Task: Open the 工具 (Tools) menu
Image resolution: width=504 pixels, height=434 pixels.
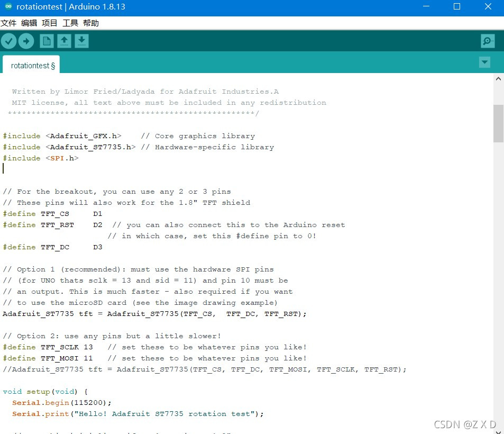Action: point(70,23)
